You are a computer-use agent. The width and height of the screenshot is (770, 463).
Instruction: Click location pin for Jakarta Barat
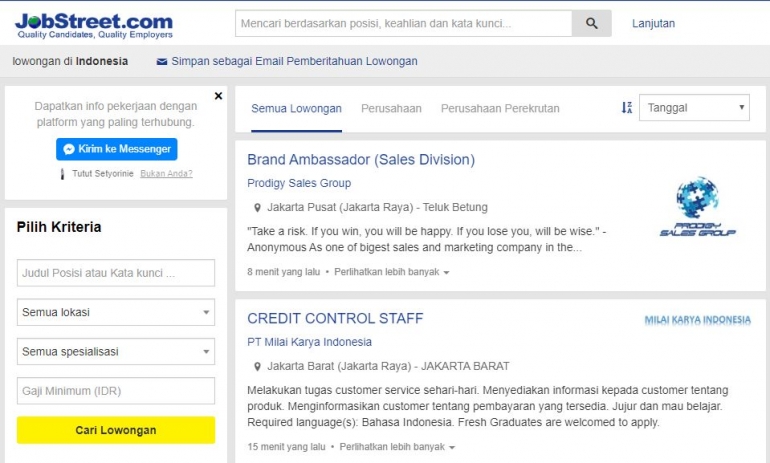[x=257, y=366]
